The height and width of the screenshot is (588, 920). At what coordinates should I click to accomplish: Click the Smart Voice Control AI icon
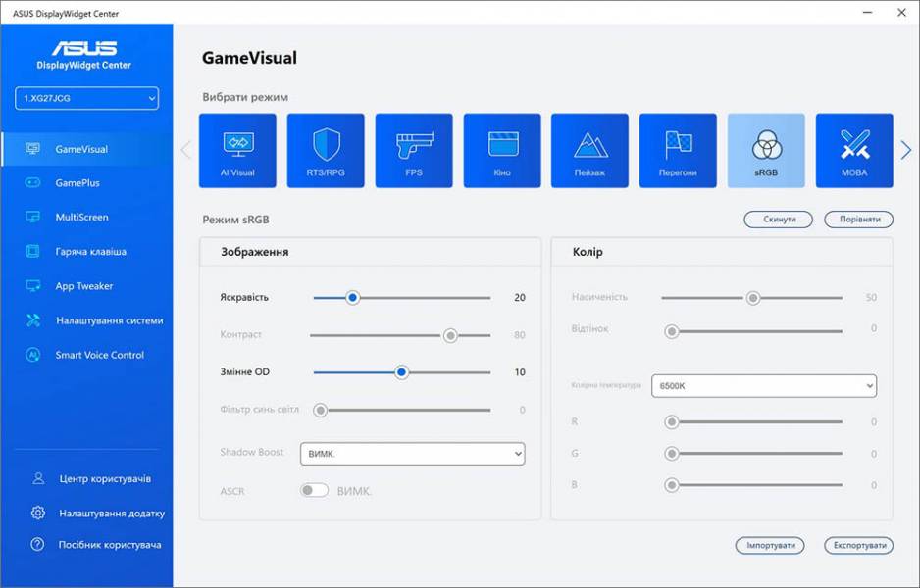[33, 355]
